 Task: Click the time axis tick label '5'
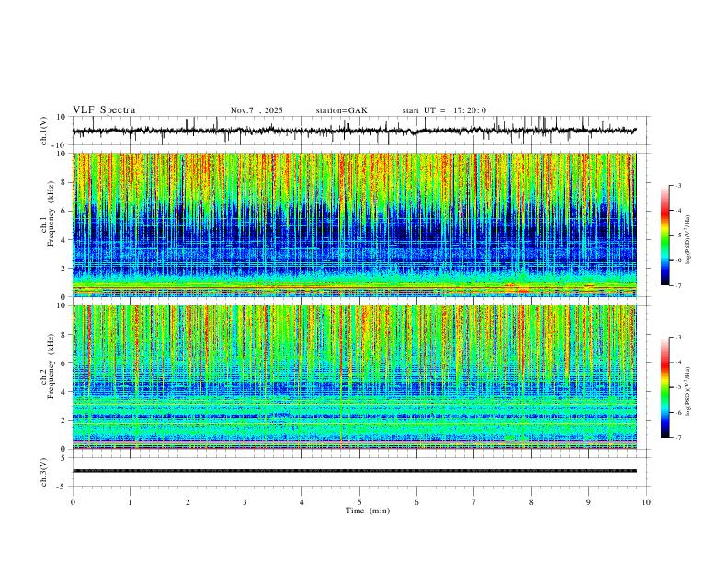[359, 502]
